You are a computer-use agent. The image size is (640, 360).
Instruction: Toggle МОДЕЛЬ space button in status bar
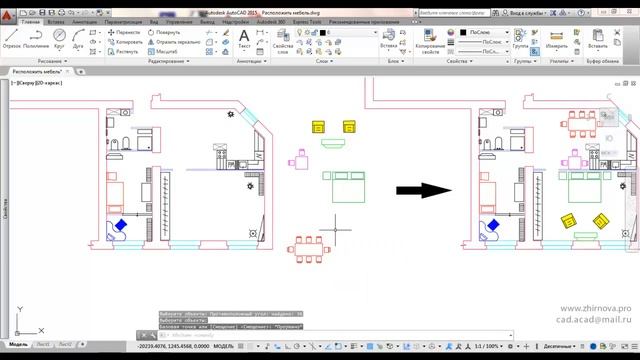point(223,346)
